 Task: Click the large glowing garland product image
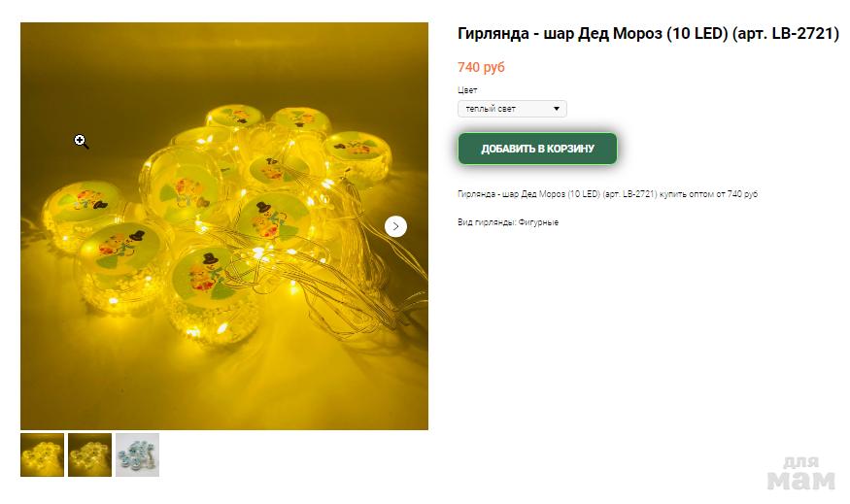pyautogui.click(x=224, y=226)
